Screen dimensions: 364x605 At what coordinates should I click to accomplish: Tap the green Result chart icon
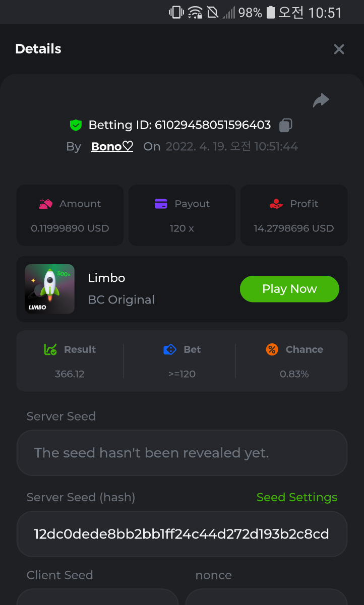click(50, 349)
